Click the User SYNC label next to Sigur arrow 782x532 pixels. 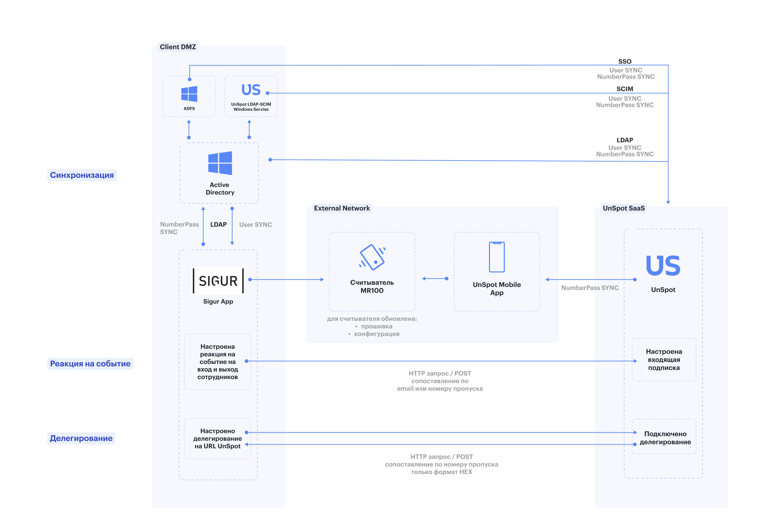pos(255,225)
